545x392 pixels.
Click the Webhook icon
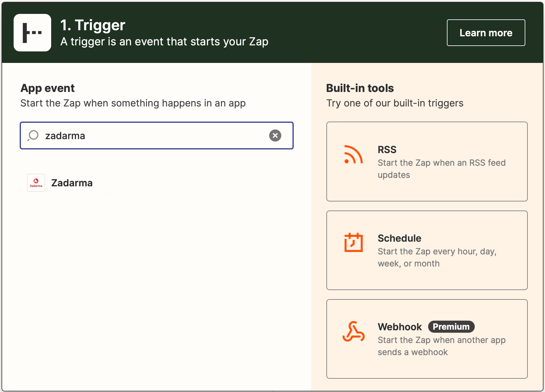point(353,332)
